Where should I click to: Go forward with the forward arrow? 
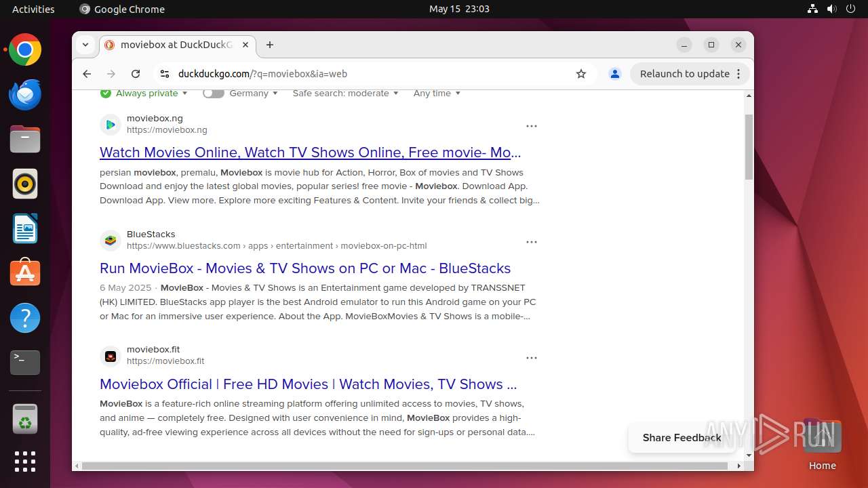111,74
